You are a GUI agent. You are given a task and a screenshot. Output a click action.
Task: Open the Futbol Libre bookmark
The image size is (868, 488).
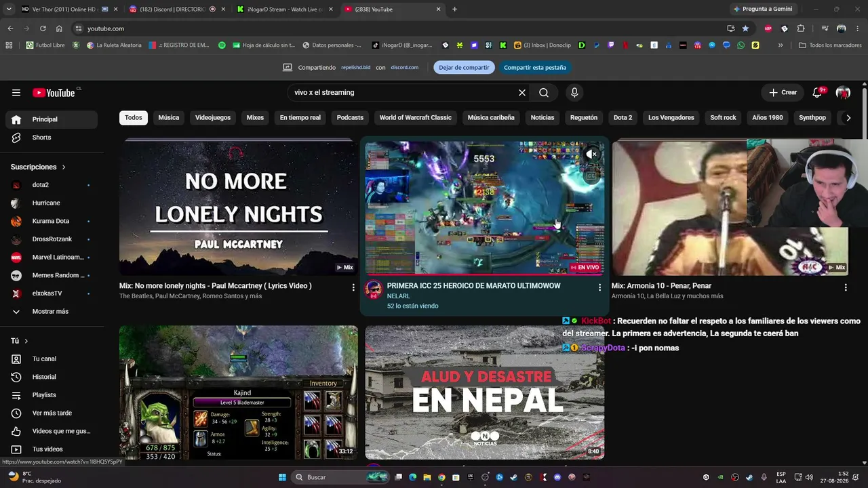(45, 45)
